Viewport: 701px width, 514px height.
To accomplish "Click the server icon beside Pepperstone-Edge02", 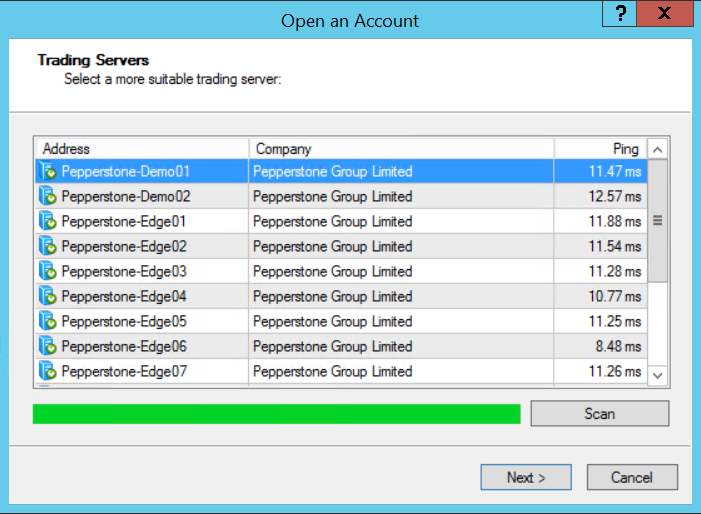I will 48,246.
